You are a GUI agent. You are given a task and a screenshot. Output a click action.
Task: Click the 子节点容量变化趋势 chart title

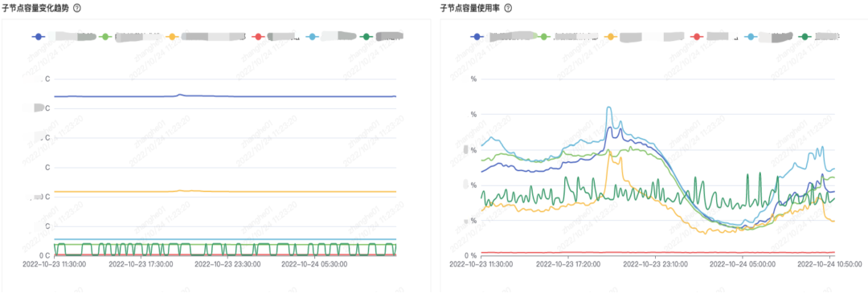36,9
